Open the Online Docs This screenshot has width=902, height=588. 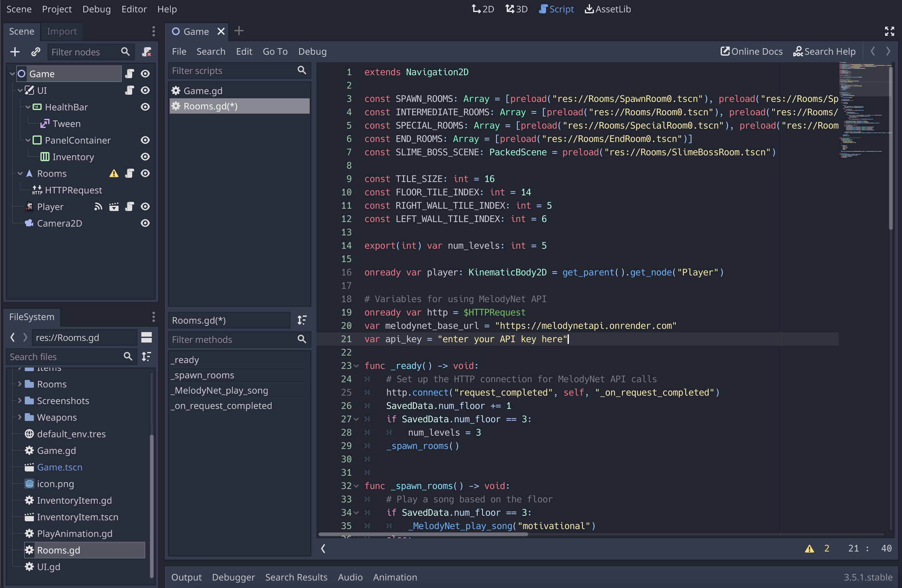point(752,51)
